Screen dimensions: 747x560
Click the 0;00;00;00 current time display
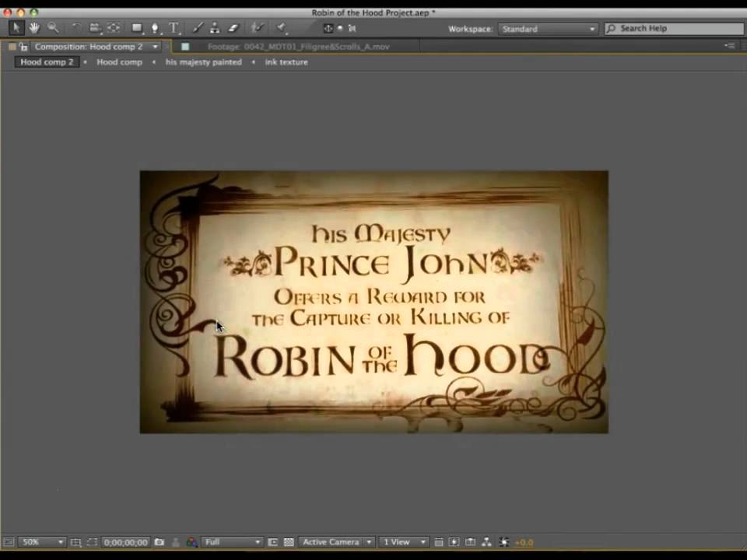tap(126, 542)
